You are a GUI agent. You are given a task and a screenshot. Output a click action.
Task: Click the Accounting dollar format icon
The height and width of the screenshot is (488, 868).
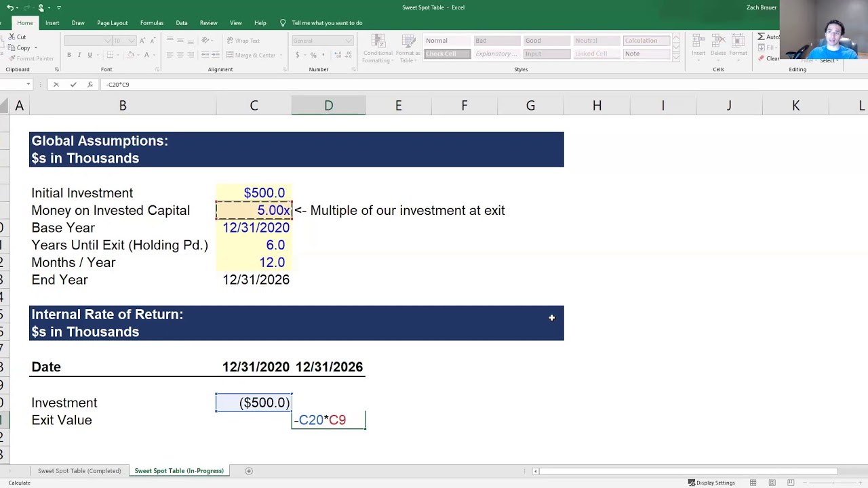coord(297,55)
